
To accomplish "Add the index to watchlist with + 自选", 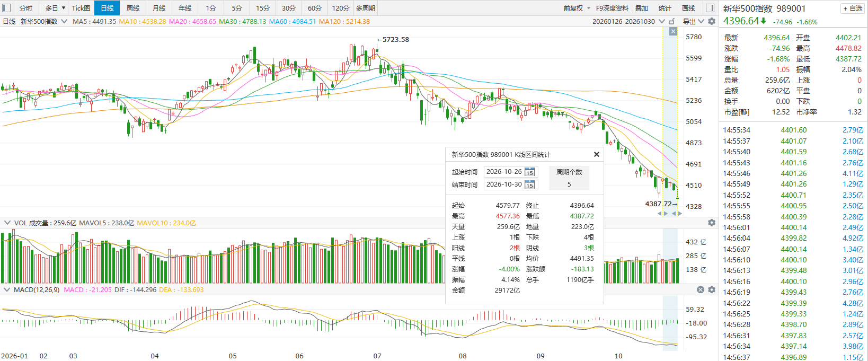I will point(853,8).
